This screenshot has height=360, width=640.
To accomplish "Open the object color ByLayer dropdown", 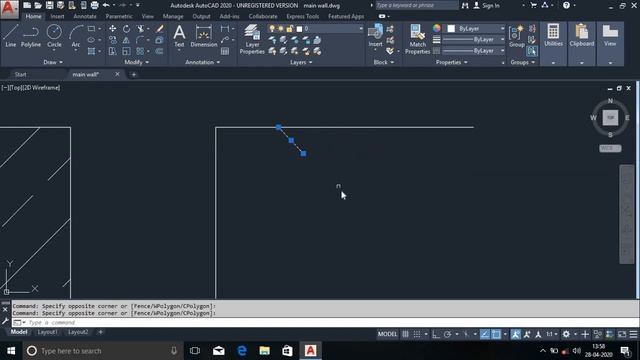I will pos(475,29).
